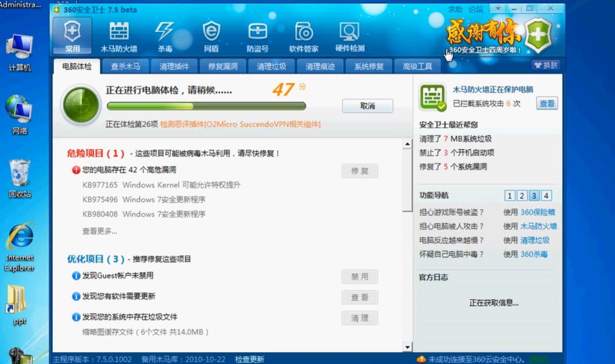Open the 常用 section in top toolbar
This screenshot has width=615, height=364.
72,36
